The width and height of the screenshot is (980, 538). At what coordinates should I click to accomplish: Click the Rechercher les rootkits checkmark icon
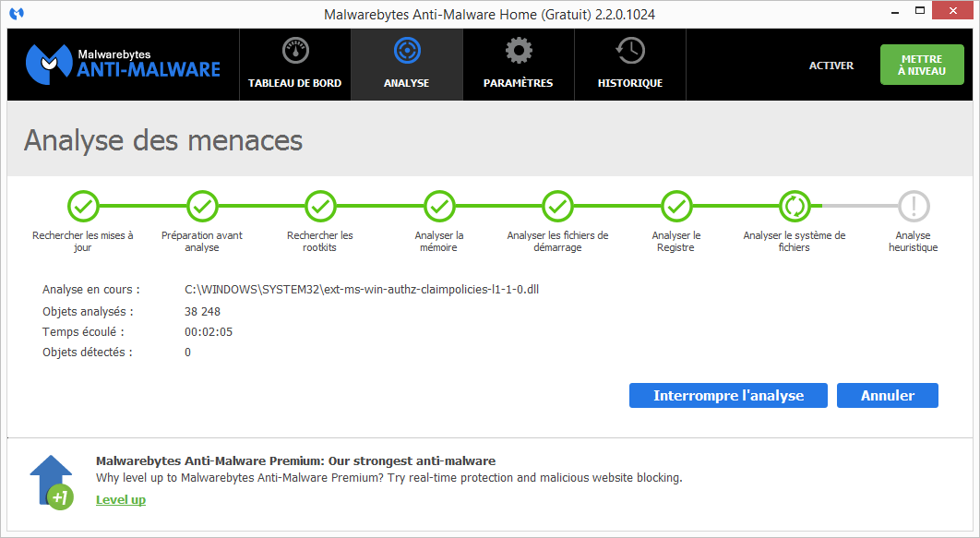click(x=320, y=206)
